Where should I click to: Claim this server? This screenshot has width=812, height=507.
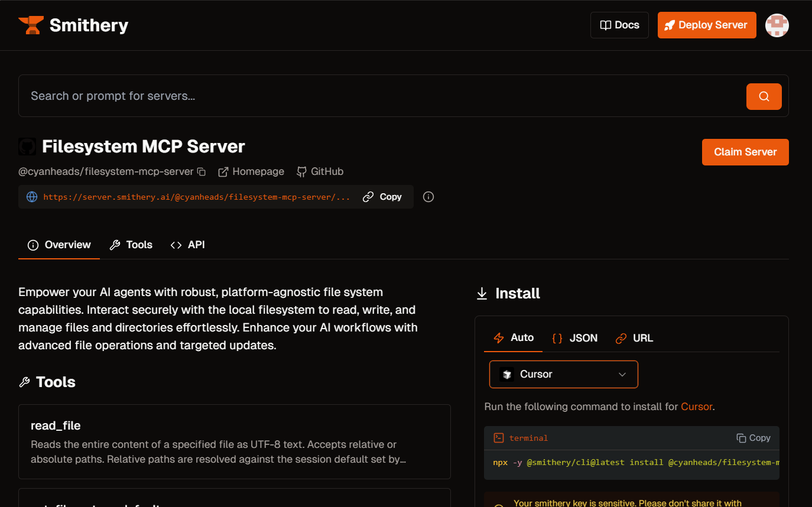(x=745, y=152)
